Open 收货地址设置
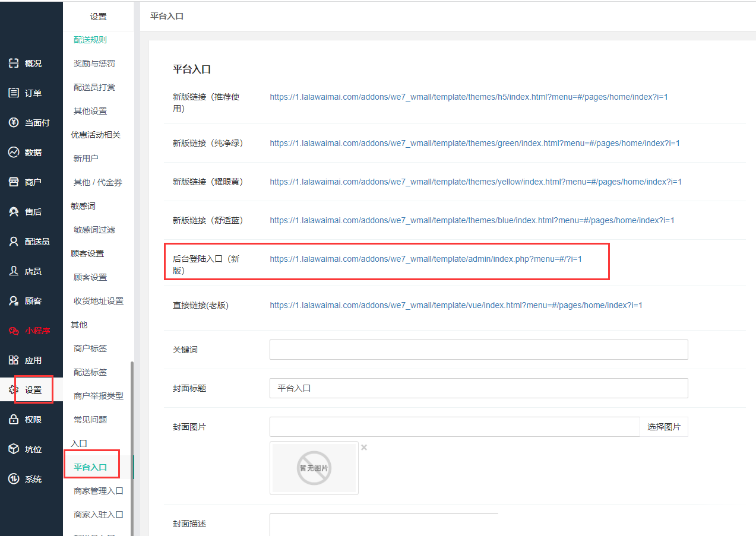The height and width of the screenshot is (536, 756). (x=99, y=301)
